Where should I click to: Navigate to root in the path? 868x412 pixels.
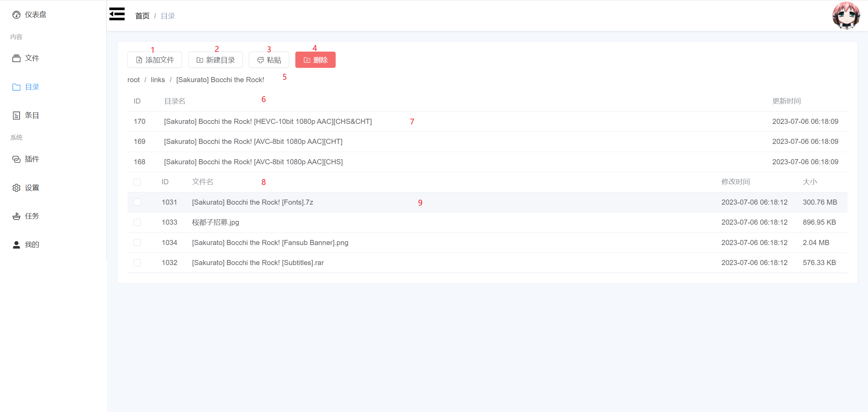[x=134, y=80]
